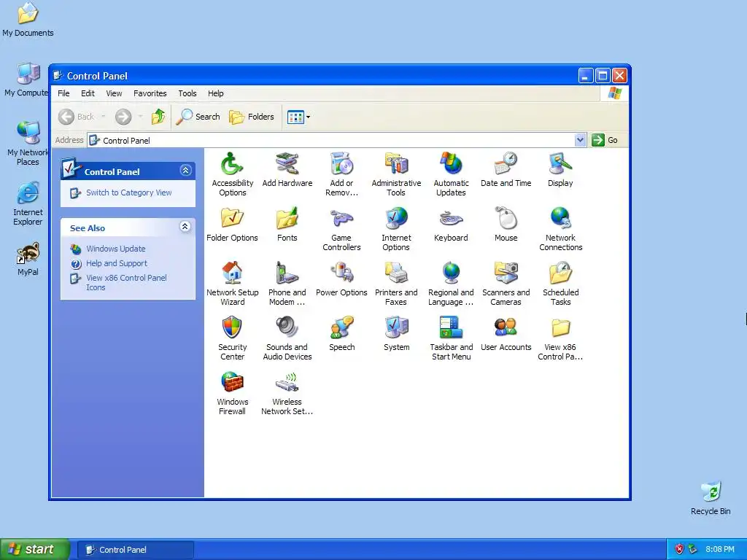The height and width of the screenshot is (560, 747).
Task: Open the View menu
Action: pyautogui.click(x=114, y=93)
